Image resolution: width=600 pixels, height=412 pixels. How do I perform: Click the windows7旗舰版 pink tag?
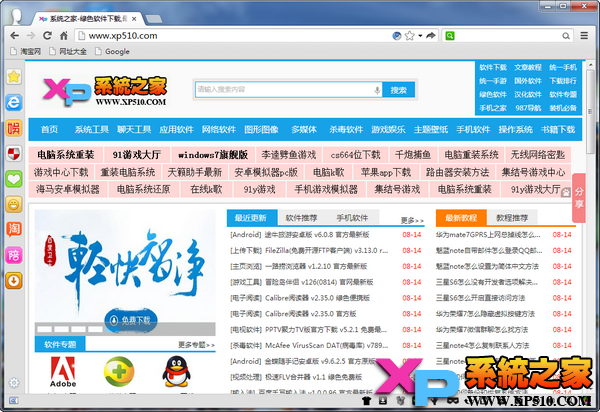[213, 155]
